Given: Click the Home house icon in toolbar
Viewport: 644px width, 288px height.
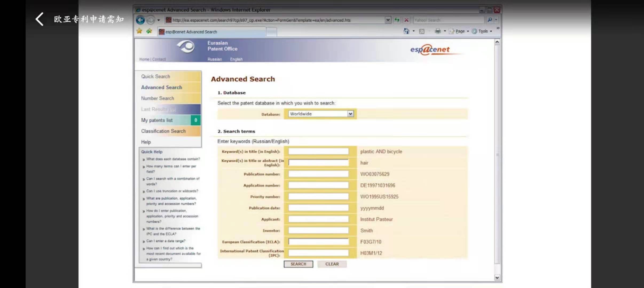Looking at the screenshot, I should [406, 31].
